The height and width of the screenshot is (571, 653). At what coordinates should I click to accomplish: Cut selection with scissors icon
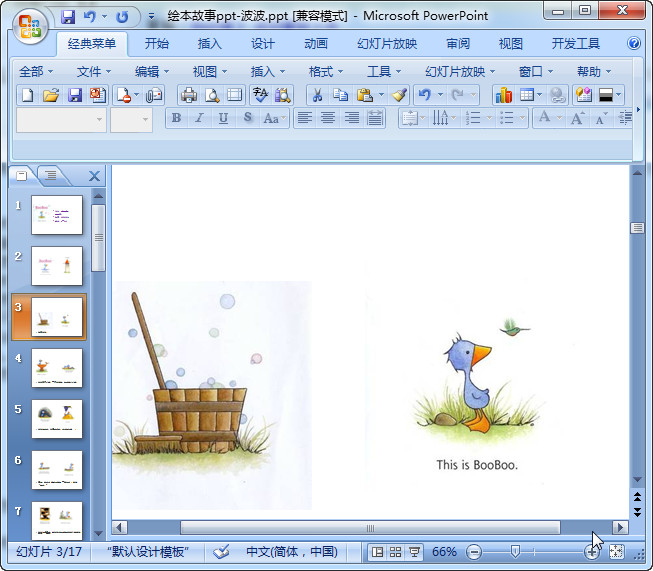tap(317, 95)
